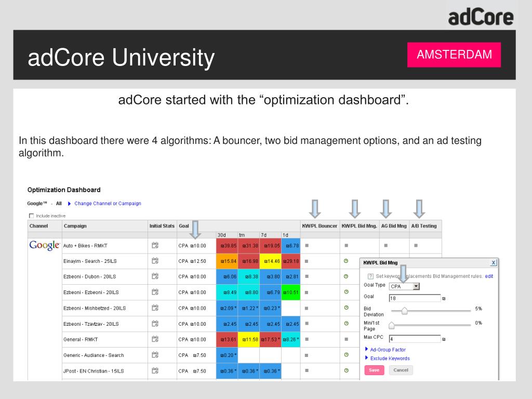
Task: Click JPost - EN Christian - 15ILS campaign name
Action: [94, 371]
